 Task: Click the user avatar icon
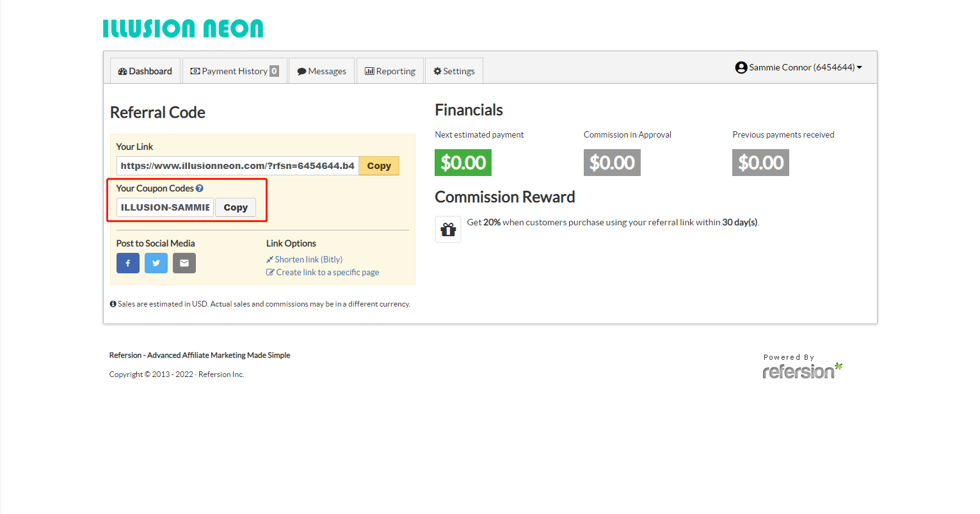point(741,67)
